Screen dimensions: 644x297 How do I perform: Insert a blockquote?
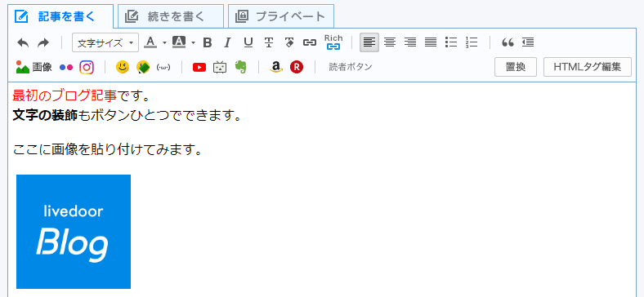click(x=508, y=42)
